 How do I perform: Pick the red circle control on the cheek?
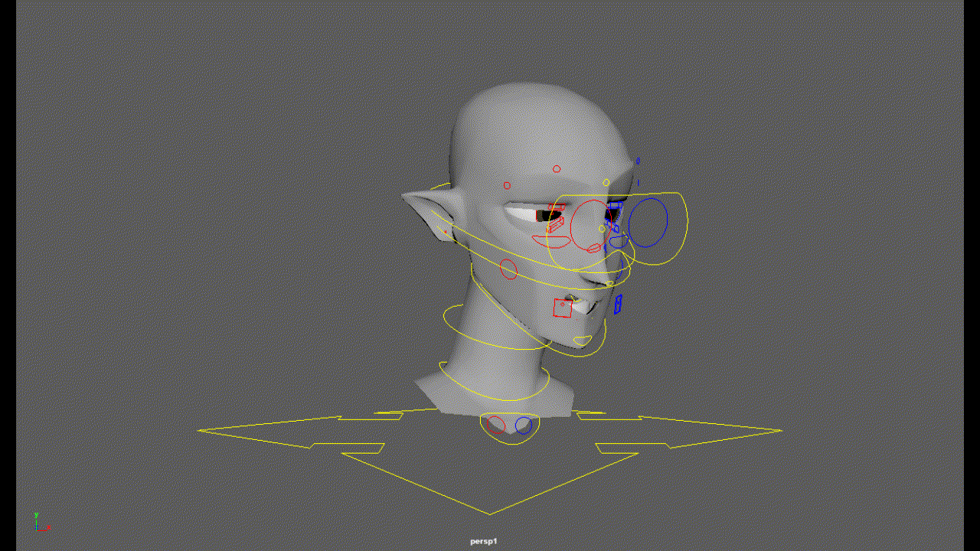pos(508,269)
